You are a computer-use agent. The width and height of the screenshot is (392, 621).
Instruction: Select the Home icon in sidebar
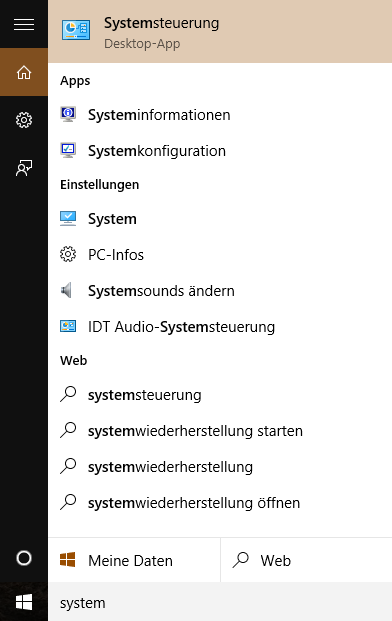point(24,72)
